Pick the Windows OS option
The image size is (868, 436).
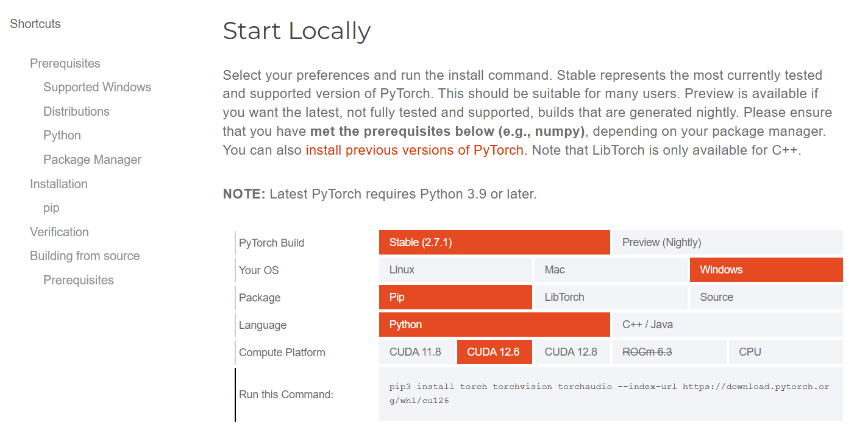click(x=766, y=270)
